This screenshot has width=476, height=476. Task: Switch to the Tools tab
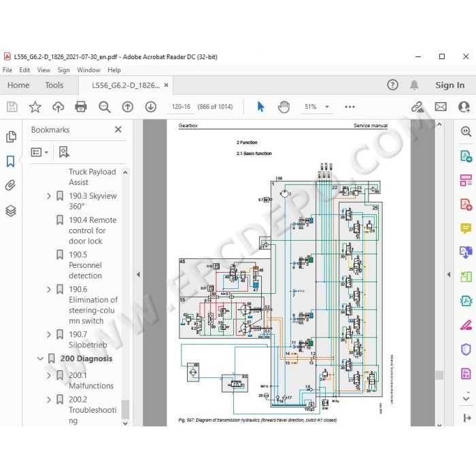pyautogui.click(x=54, y=85)
